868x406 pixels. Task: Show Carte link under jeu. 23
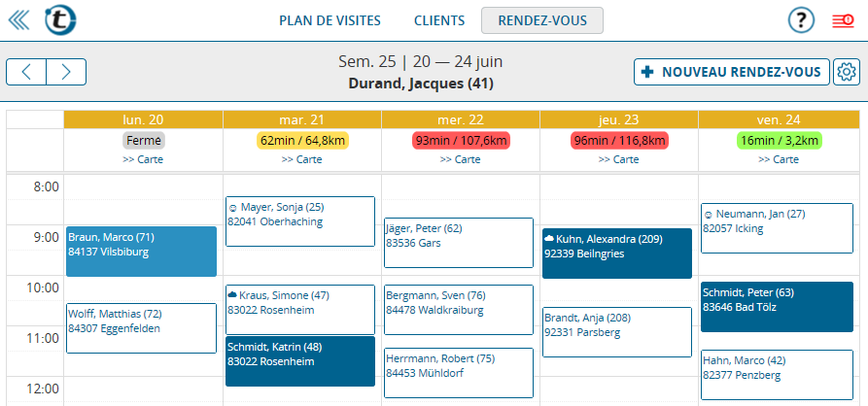tap(619, 159)
